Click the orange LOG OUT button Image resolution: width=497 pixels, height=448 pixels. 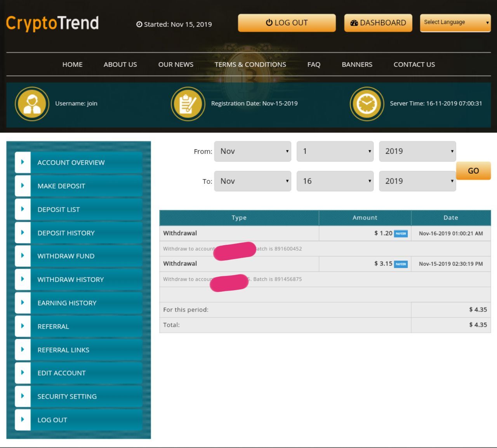(287, 23)
